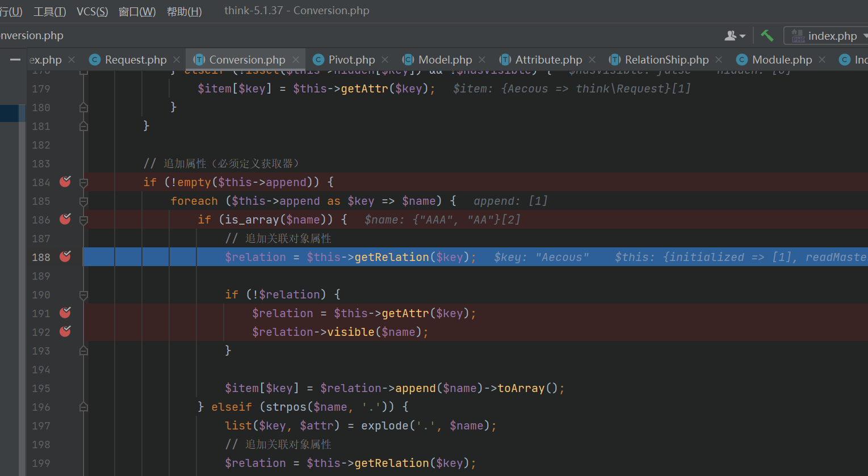868x476 pixels.
Task: Click the minimize panel dash icon
Action: click(x=15, y=59)
